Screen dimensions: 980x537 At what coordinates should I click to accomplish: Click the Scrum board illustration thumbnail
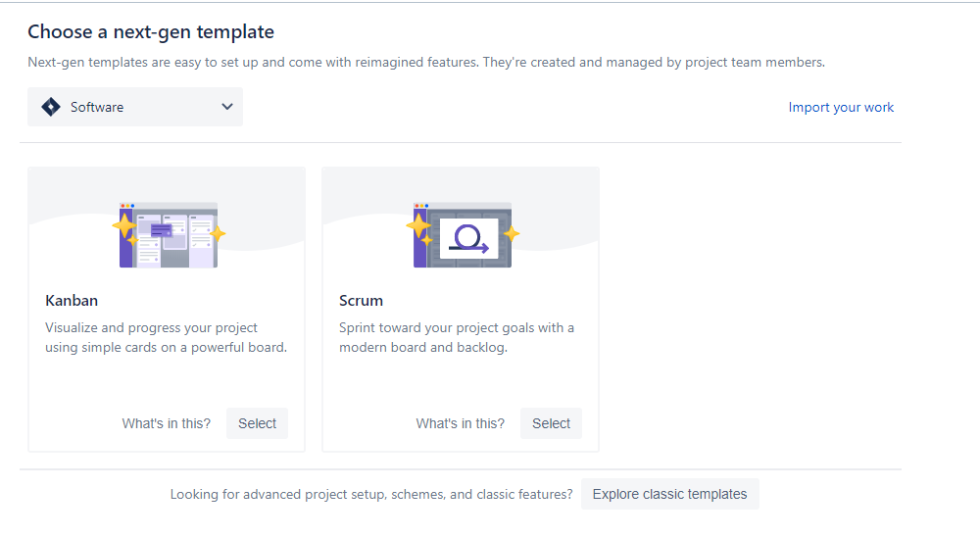point(462,235)
